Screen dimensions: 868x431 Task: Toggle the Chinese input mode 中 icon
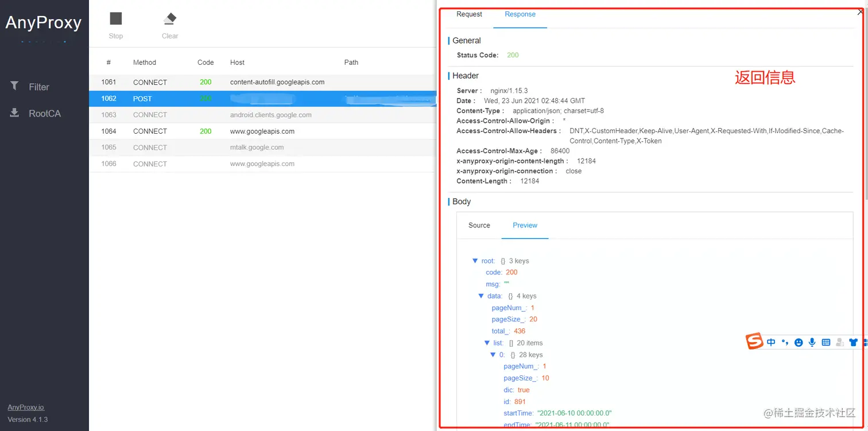point(771,343)
